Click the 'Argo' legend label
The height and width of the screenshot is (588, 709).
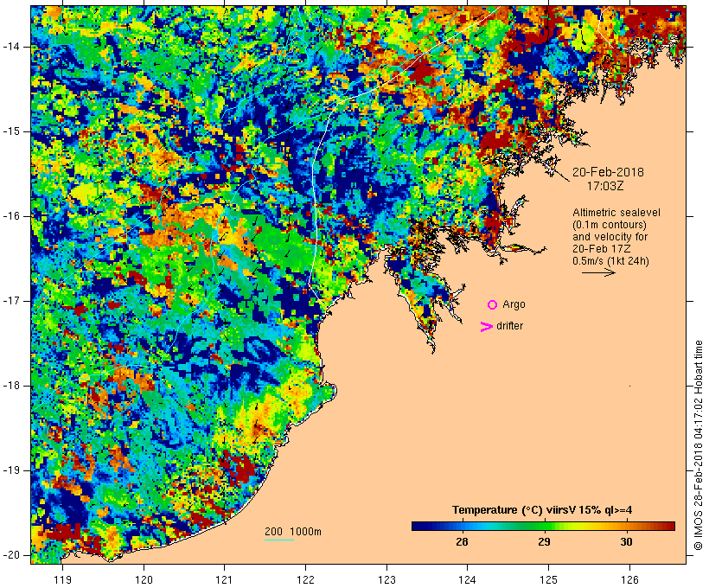tap(514, 305)
